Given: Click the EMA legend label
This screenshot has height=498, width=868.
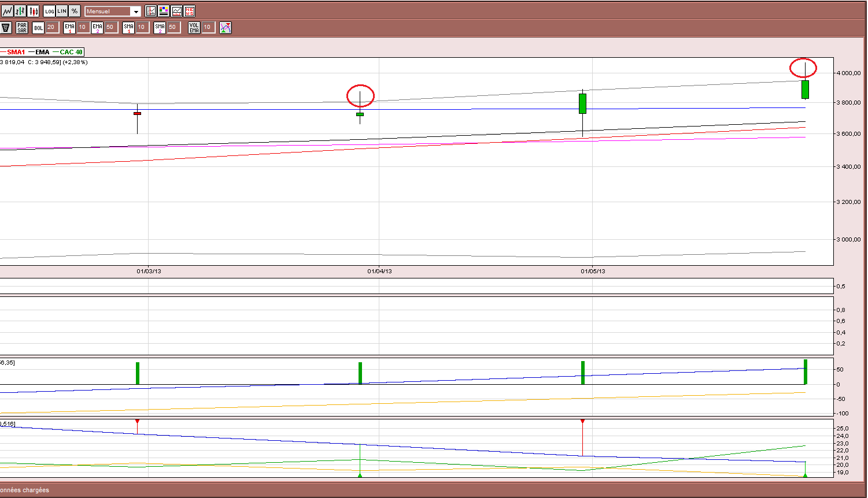Looking at the screenshot, I should tap(42, 52).
